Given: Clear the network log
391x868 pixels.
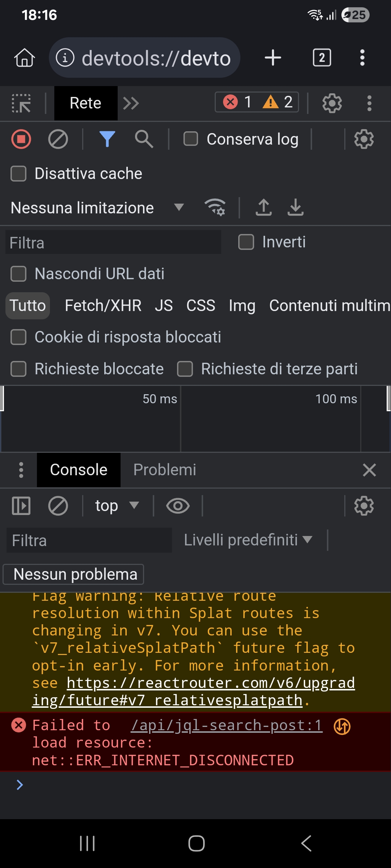Looking at the screenshot, I should (58, 139).
